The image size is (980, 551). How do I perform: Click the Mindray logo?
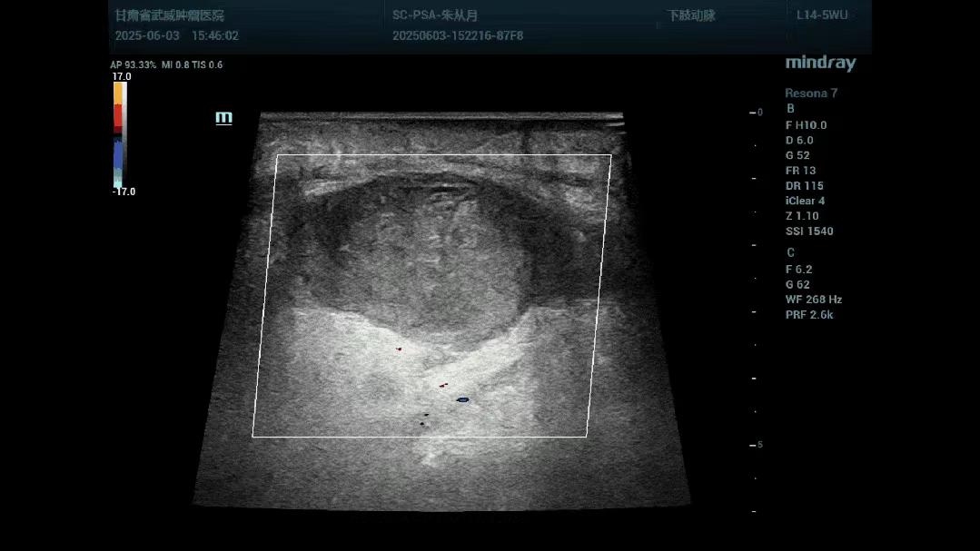click(x=820, y=64)
